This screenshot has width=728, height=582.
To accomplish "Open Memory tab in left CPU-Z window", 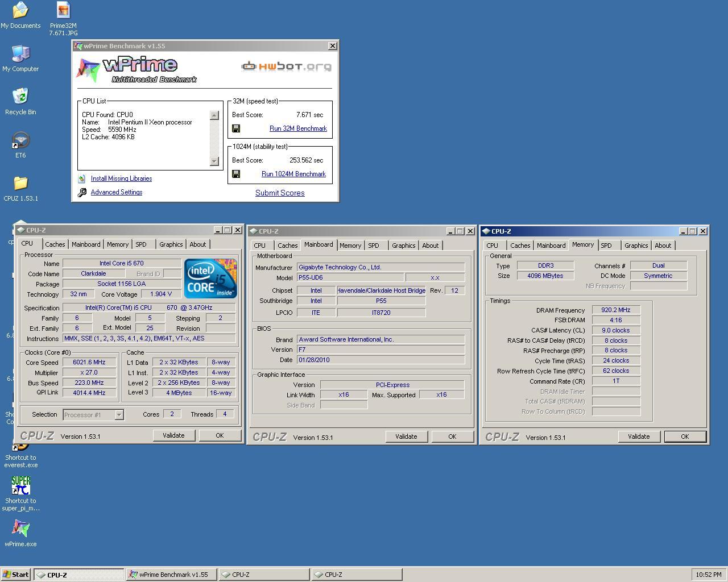I will (118, 244).
